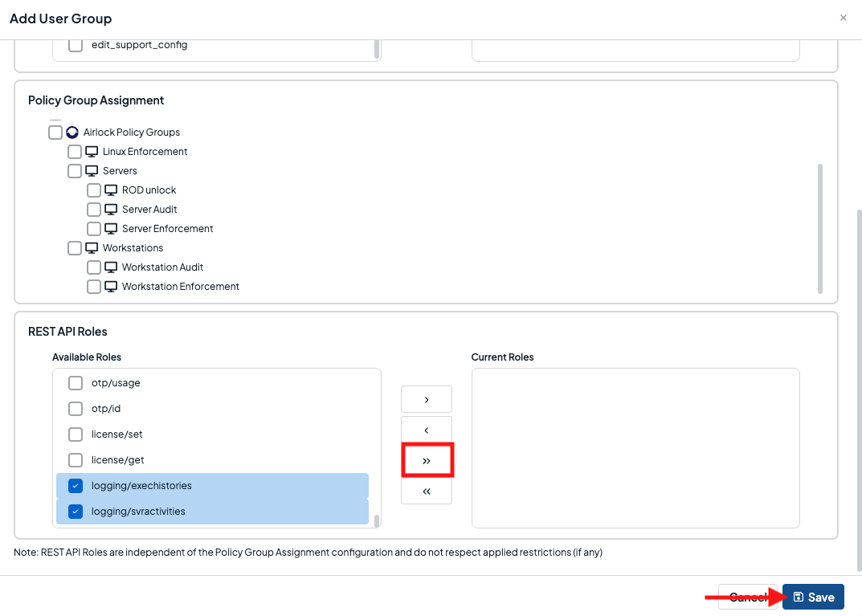Remove selected role with single left arrow
Image resolution: width=862 pixels, height=616 pixels.
[x=427, y=430]
